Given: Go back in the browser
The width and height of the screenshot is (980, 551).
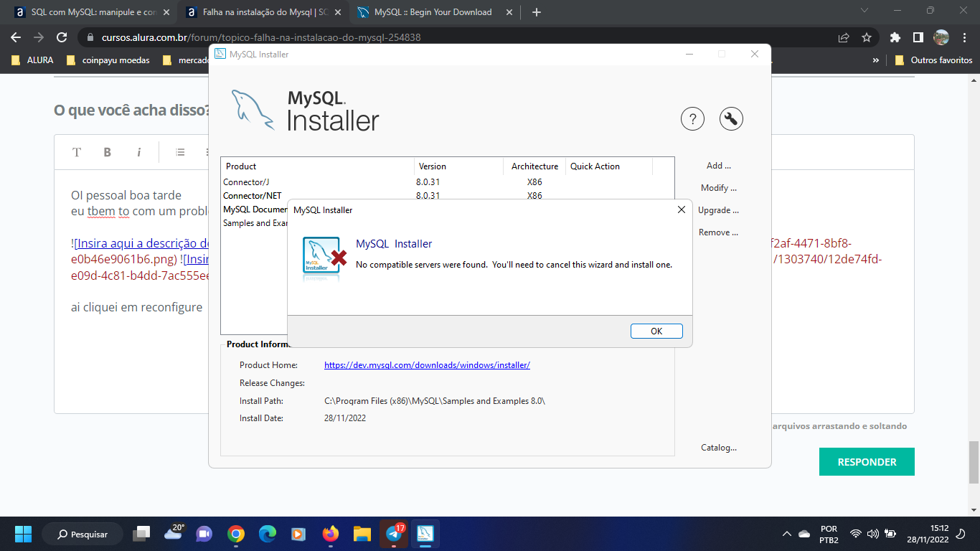Looking at the screenshot, I should 16,37.
